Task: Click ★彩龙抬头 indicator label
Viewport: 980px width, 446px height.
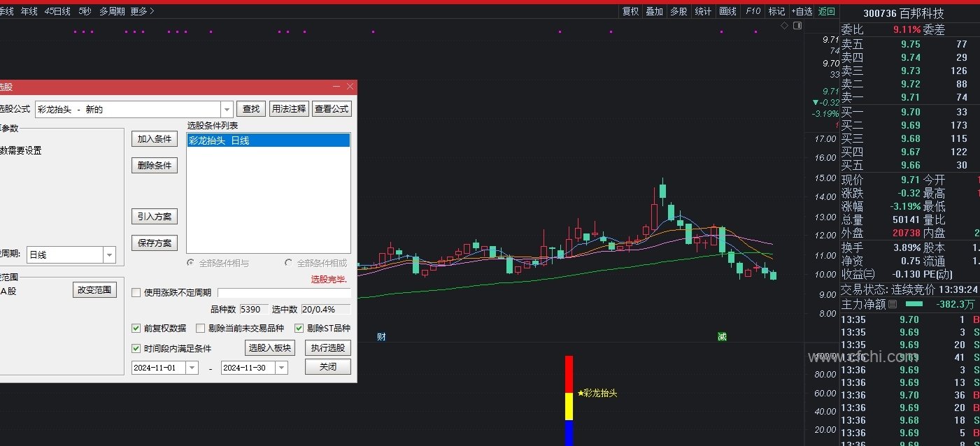Action: pyautogui.click(x=597, y=393)
